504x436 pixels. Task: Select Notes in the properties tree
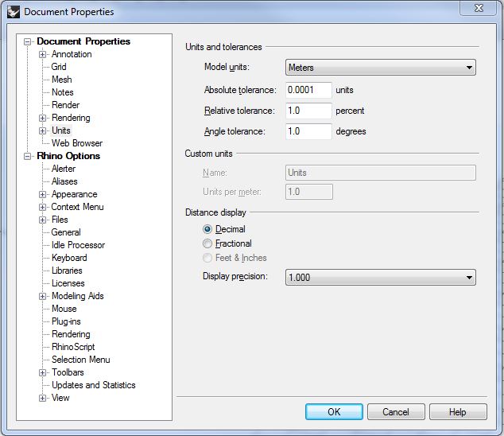63,92
